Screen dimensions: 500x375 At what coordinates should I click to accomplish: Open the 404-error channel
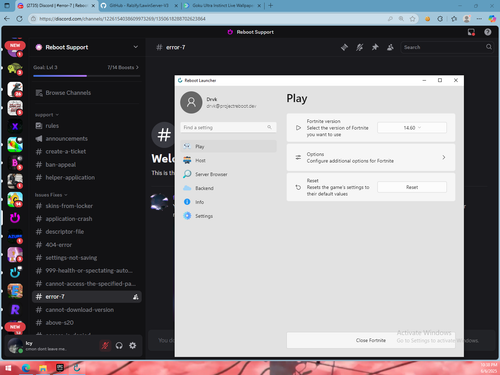click(x=87, y=245)
